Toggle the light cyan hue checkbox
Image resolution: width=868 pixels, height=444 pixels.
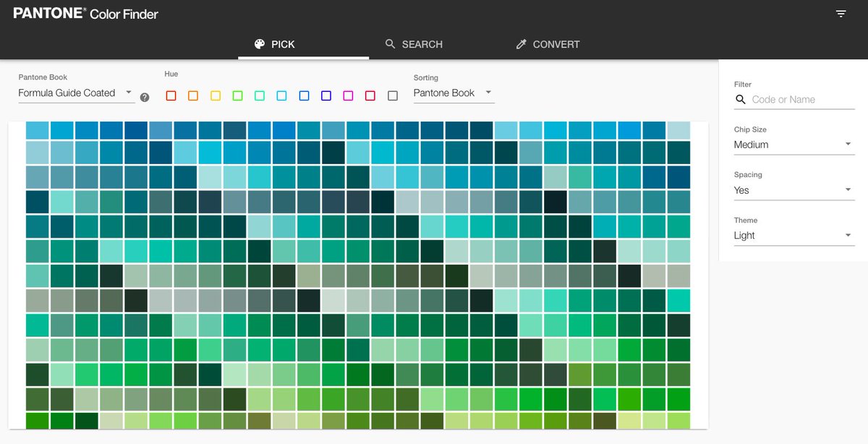click(x=282, y=95)
